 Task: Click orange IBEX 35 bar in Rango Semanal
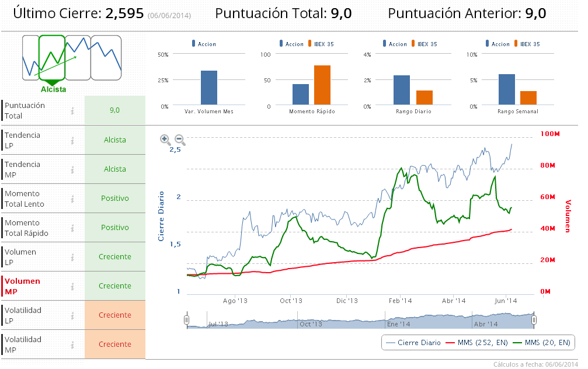tap(528, 98)
